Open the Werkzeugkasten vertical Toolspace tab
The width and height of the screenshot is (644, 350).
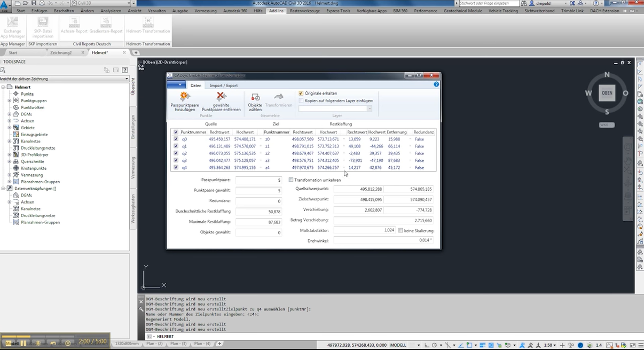133,208
